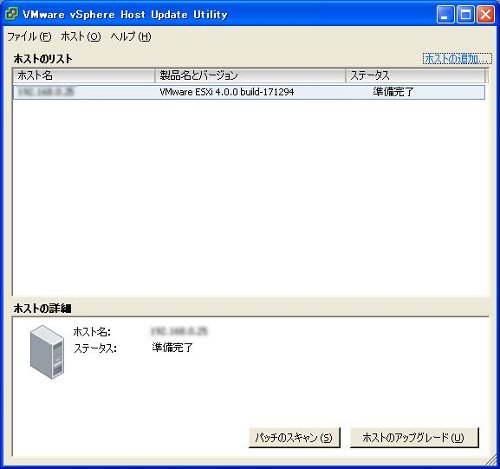
Task: Open the ヘルプ (H) menu
Action: 131,36
